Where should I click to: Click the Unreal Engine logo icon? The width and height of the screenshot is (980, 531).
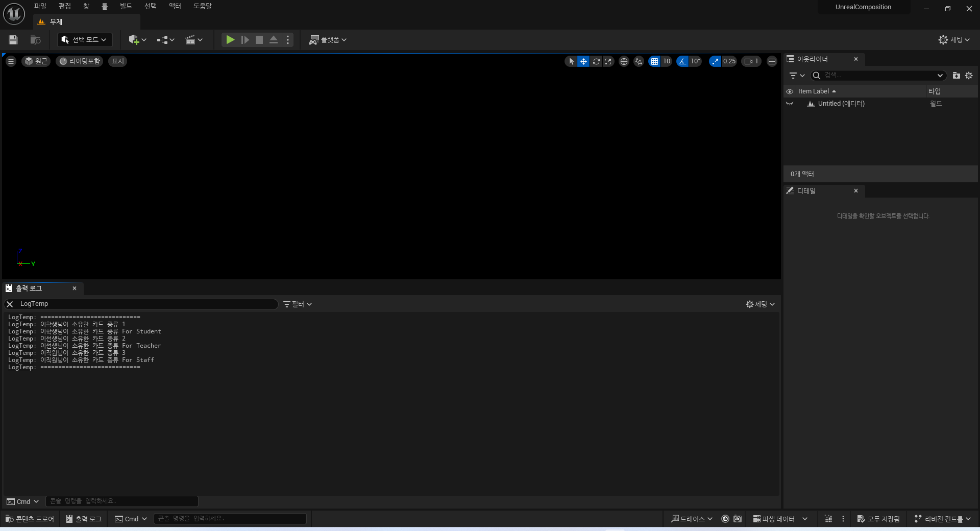click(x=14, y=14)
